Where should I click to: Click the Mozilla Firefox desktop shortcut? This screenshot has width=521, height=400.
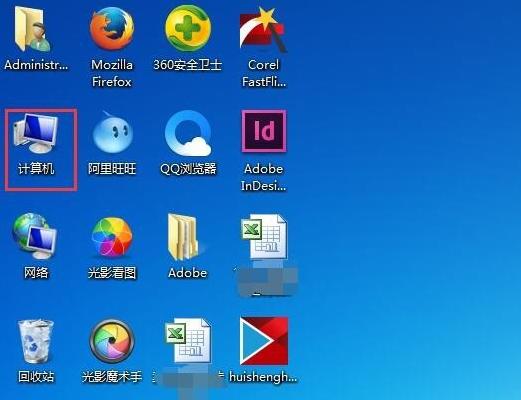point(112,29)
